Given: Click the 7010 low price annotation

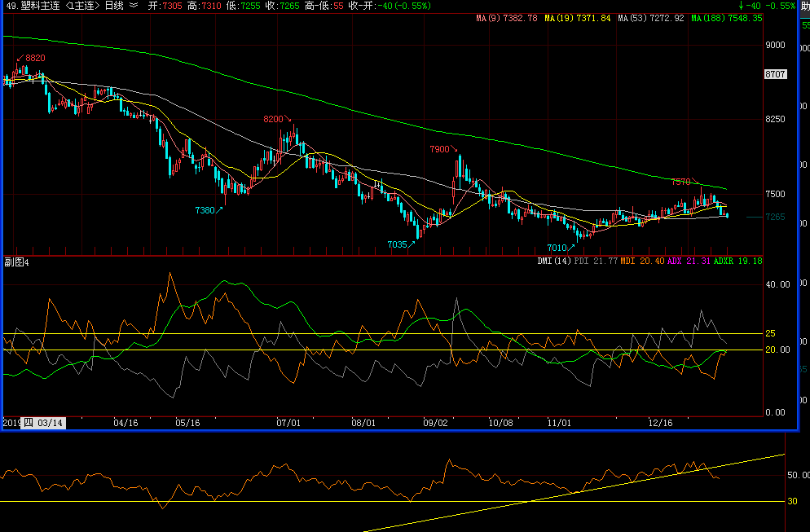Looking at the screenshot, I should [x=557, y=248].
